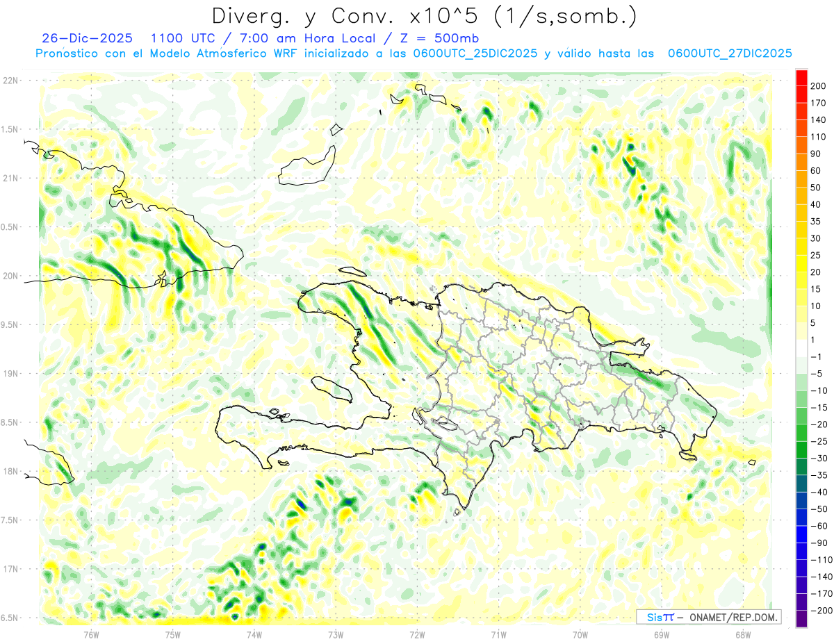Click the blue swatch between -60 and -90
Image resolution: width=834 pixels, height=644 pixels.
(801, 534)
